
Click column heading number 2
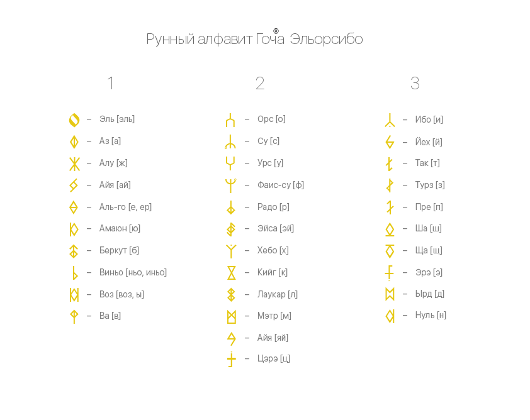pyautogui.click(x=259, y=83)
